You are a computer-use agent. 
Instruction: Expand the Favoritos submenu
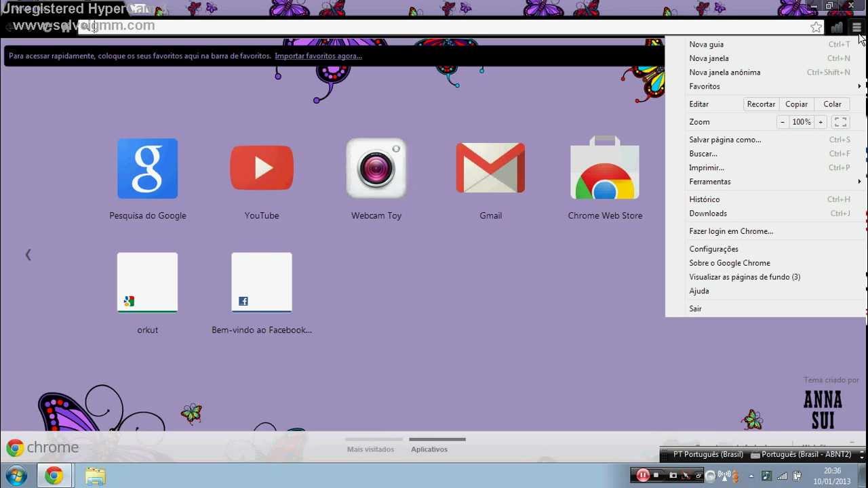[x=766, y=86]
